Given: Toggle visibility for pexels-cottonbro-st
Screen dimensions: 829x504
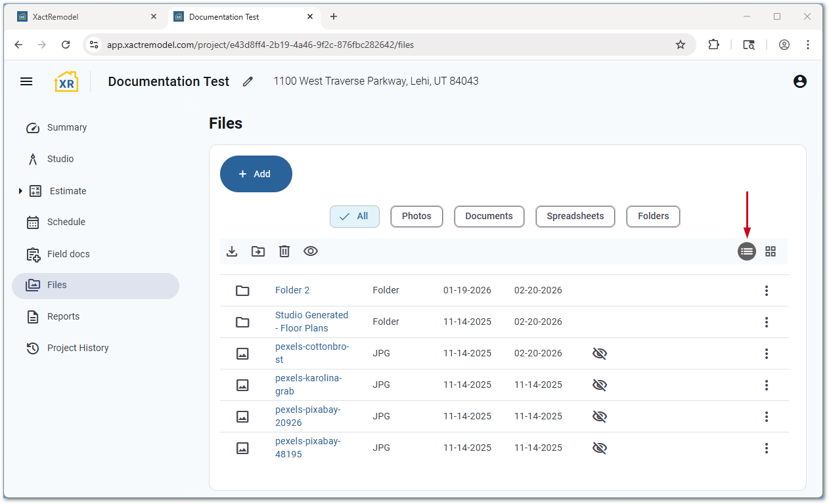Looking at the screenshot, I should [x=599, y=353].
